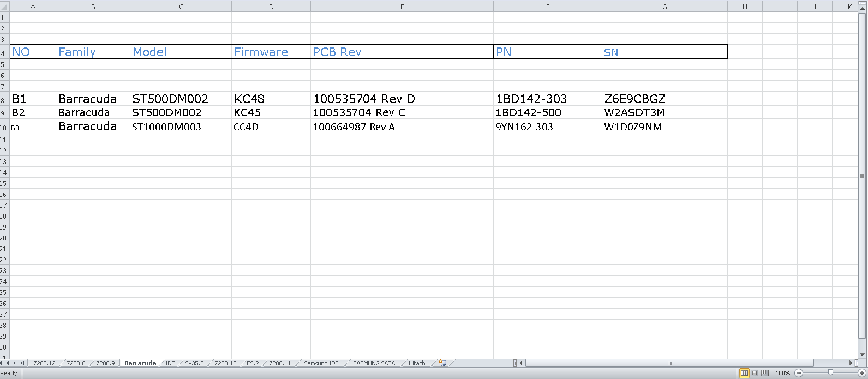
Task: Select the Model header cell
Action: click(x=181, y=52)
